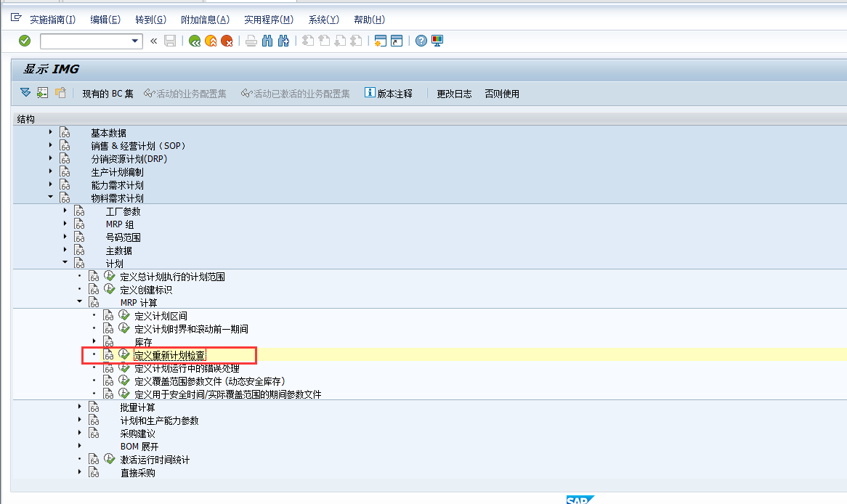Click the green checkmark Enter icon
847x504 pixels.
24,41
